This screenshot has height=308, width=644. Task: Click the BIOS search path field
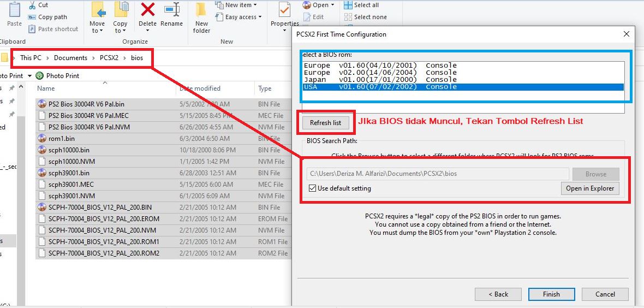point(438,174)
